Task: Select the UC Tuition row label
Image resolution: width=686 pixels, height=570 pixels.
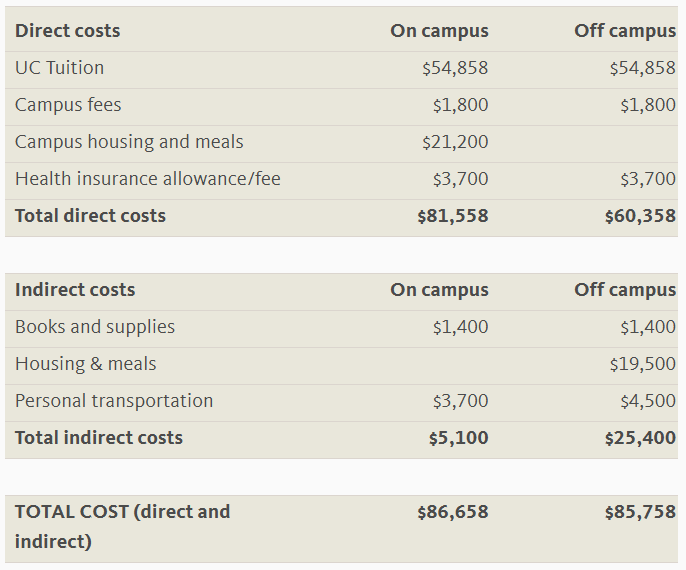Action: coord(59,68)
